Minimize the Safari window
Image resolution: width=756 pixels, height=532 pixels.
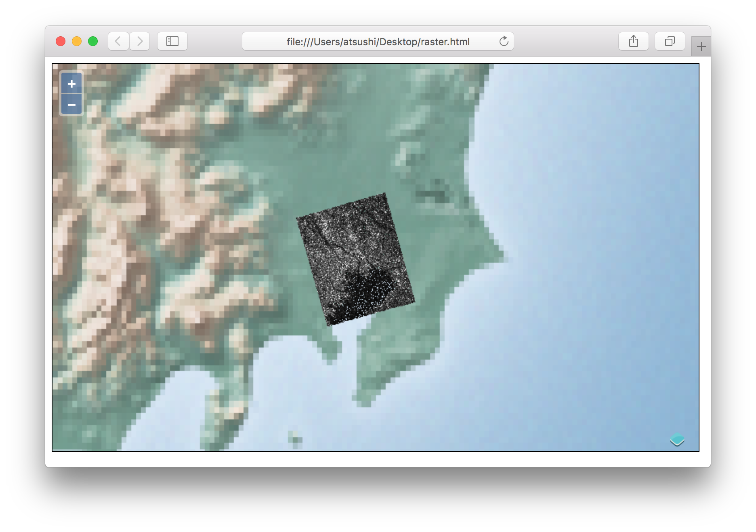point(77,41)
